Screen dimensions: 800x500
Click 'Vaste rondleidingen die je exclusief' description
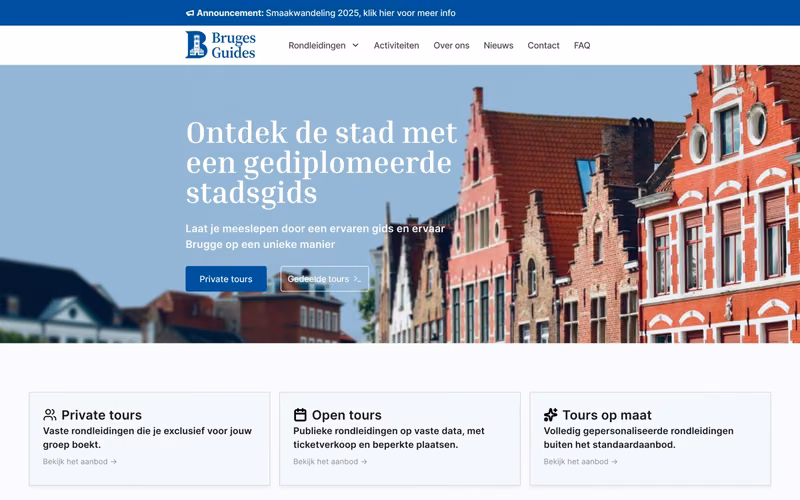[147, 438]
